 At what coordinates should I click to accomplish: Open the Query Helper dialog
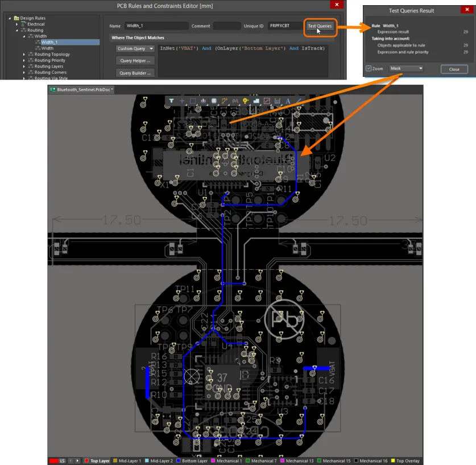coord(135,61)
